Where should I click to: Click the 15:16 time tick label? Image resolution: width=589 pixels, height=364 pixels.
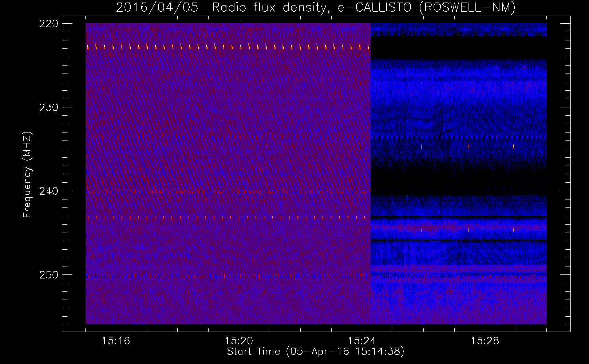(116, 341)
